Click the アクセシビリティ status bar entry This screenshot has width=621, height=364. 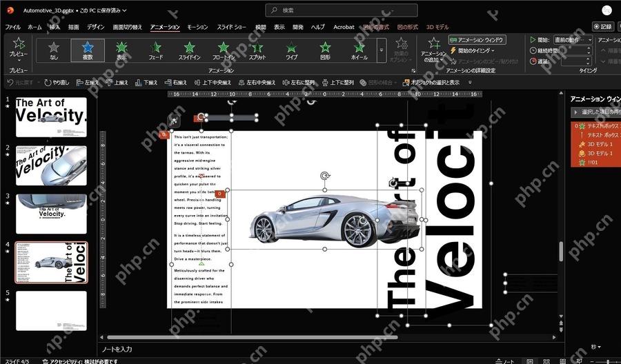click(80, 361)
